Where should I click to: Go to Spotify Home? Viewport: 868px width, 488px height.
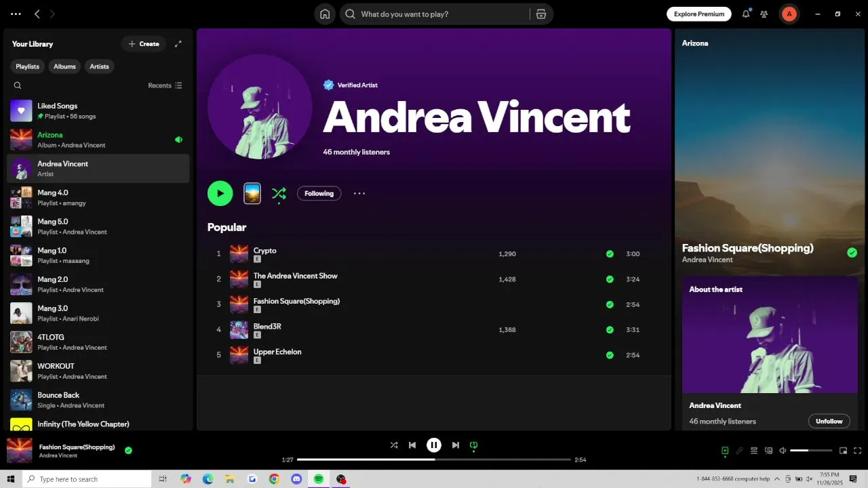(x=325, y=14)
